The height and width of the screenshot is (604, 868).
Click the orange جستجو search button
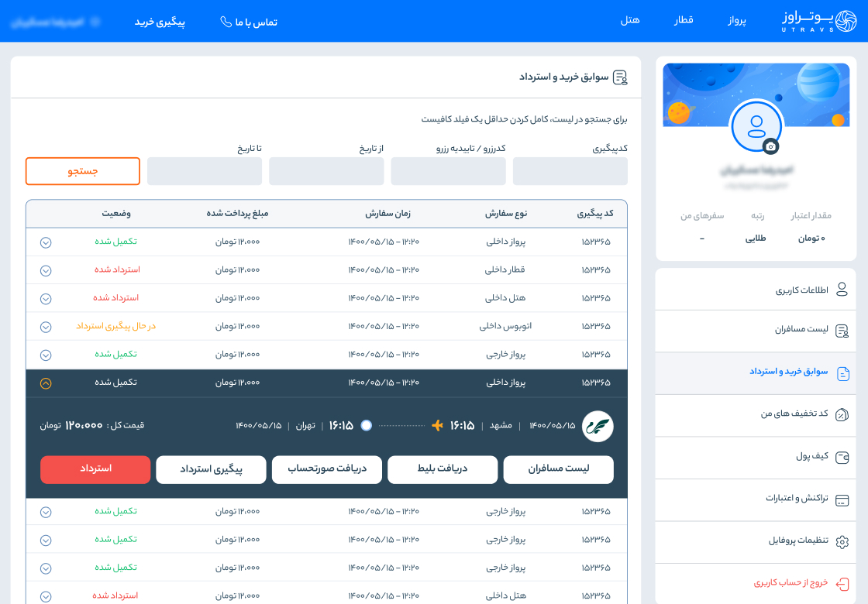tap(83, 171)
